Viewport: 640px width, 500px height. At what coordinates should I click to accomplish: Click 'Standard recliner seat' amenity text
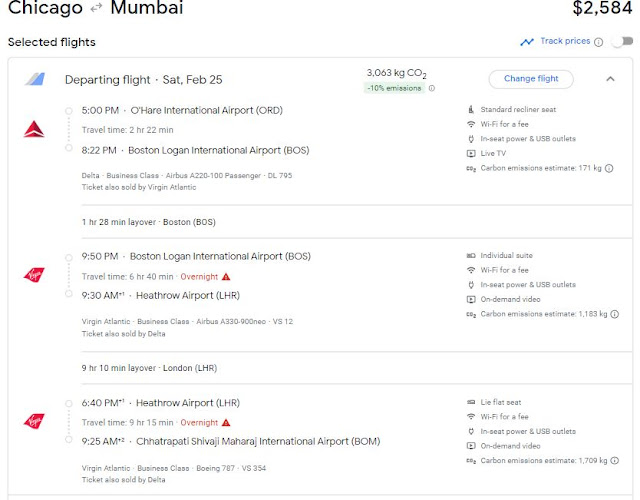point(518,109)
